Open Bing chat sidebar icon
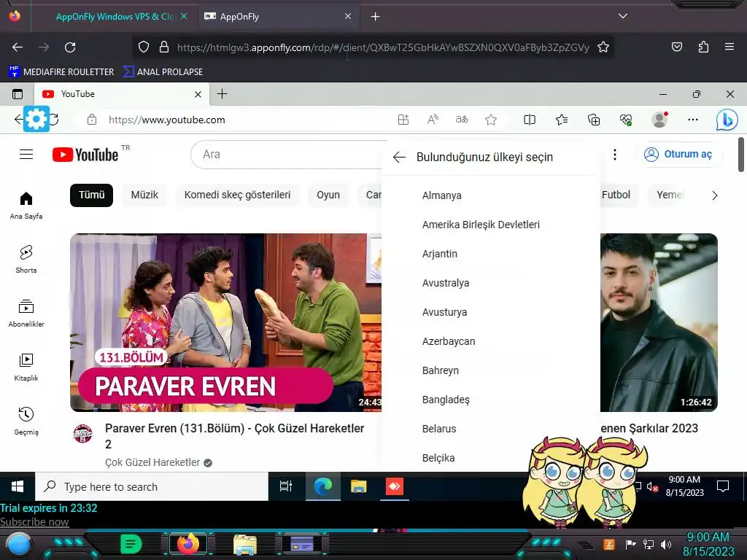Viewport: 747px width, 560px height. point(727,120)
